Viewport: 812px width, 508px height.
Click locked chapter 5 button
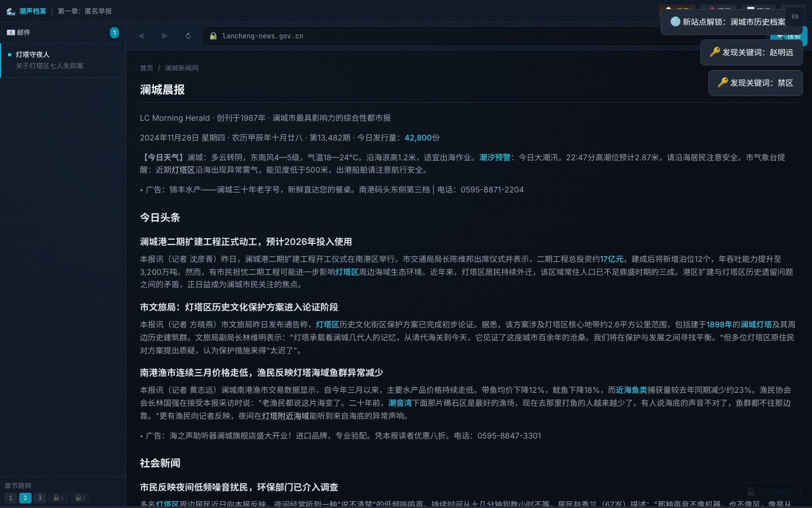tap(81, 498)
